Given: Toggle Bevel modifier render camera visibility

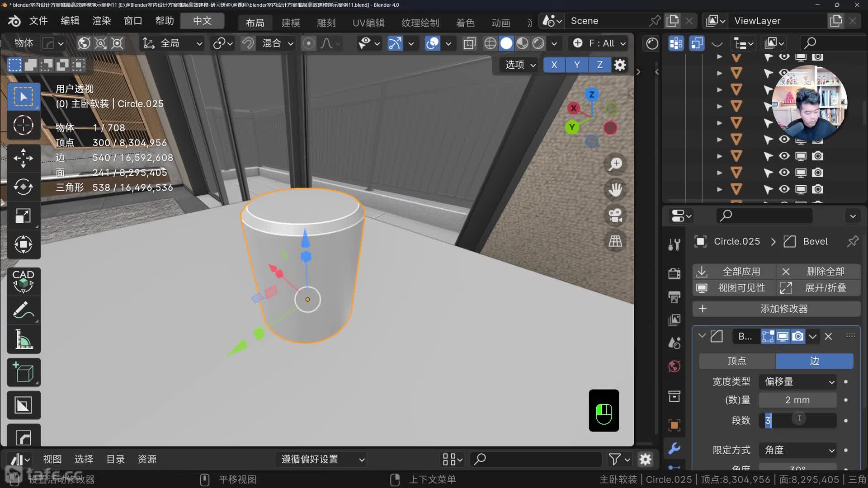Looking at the screenshot, I should pos(798,336).
